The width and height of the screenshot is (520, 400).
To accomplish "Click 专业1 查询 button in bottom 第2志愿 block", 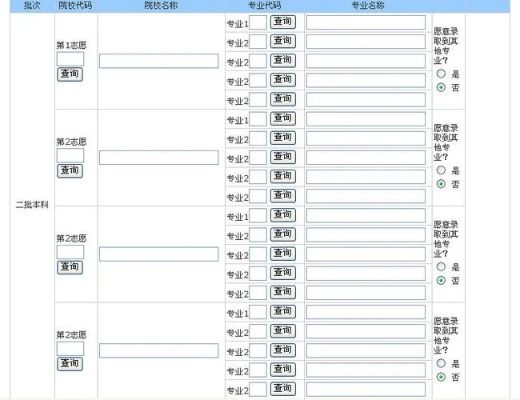I will tap(283, 311).
